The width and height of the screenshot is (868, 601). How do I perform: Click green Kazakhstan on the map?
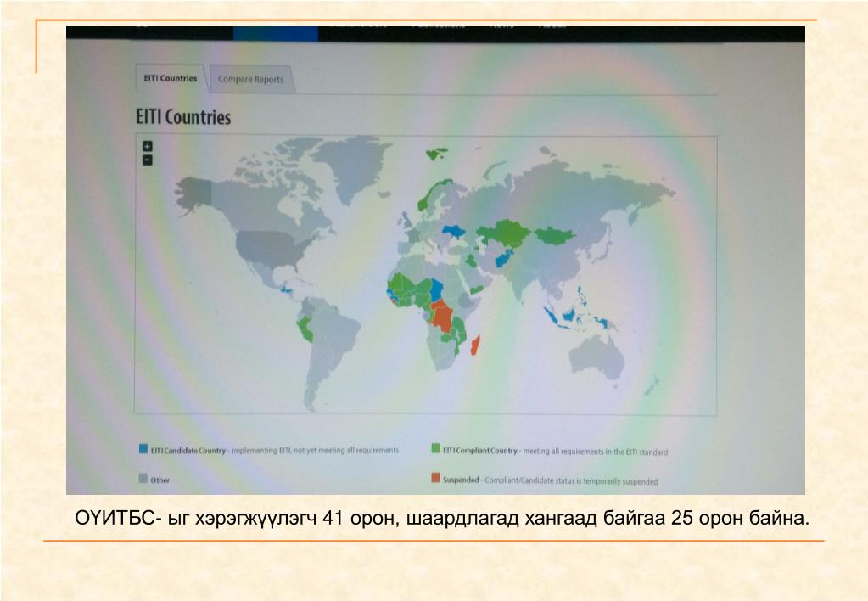click(507, 233)
